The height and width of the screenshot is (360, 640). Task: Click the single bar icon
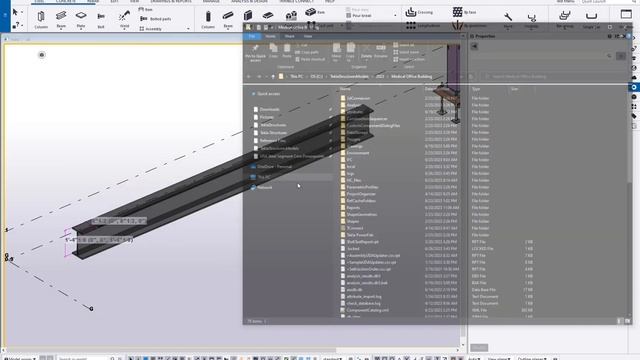pyautogui.click(x=591, y=16)
